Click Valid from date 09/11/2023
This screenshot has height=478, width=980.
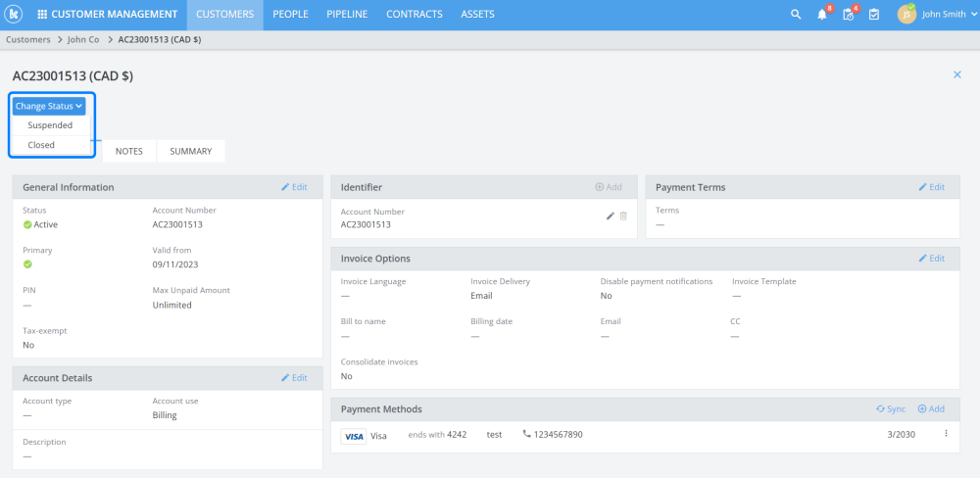(175, 264)
